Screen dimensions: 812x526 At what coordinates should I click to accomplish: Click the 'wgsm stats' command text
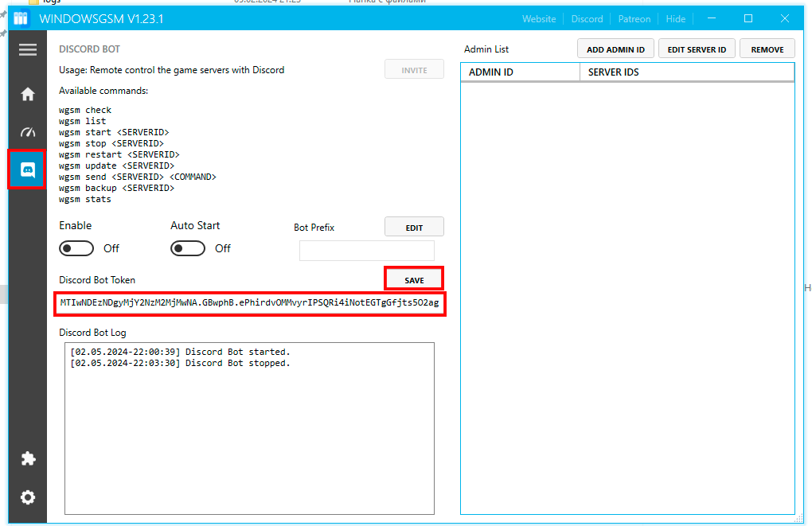click(x=85, y=199)
